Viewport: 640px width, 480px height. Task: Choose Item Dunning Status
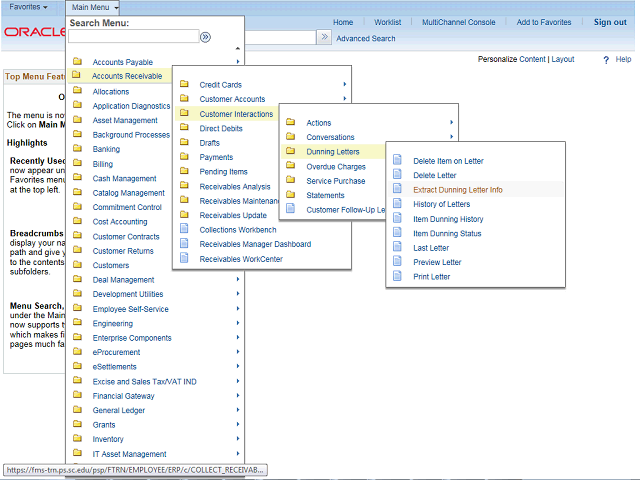coord(447,233)
